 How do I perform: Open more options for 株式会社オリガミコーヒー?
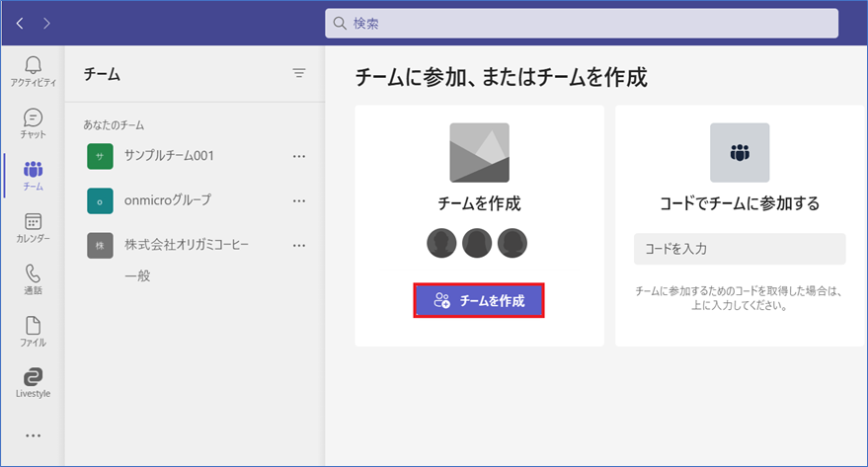pos(299,245)
